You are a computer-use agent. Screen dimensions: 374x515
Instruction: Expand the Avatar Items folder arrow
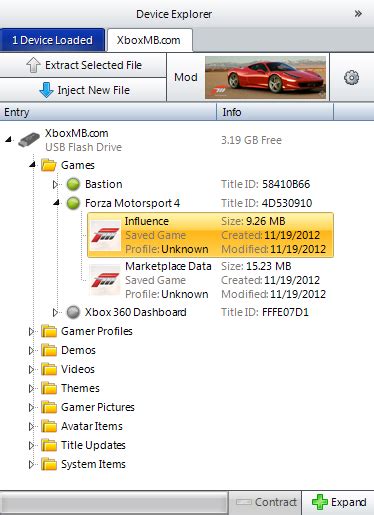(31, 426)
